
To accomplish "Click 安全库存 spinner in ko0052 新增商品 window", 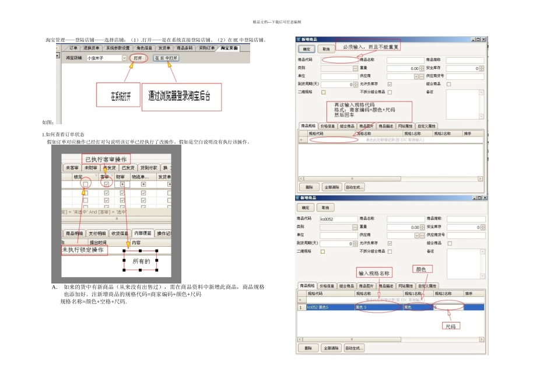I will [483, 228].
